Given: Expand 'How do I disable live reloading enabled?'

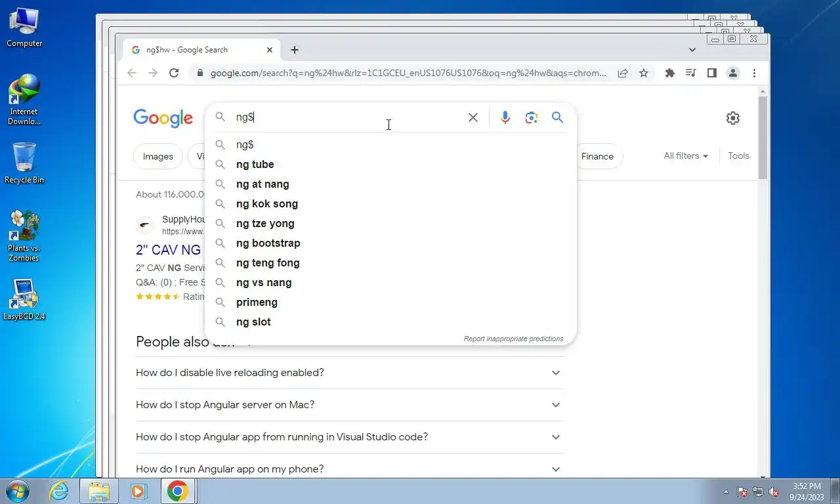Looking at the screenshot, I should pos(350,373).
